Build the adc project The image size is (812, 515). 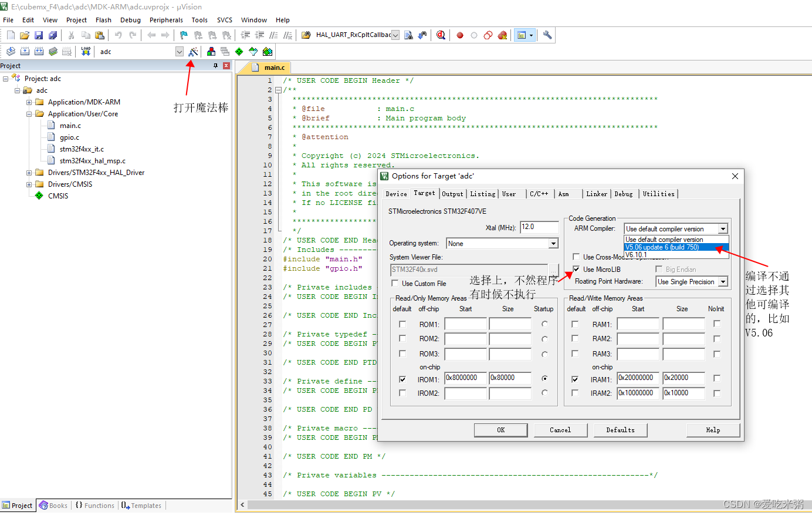pyautogui.click(x=24, y=51)
